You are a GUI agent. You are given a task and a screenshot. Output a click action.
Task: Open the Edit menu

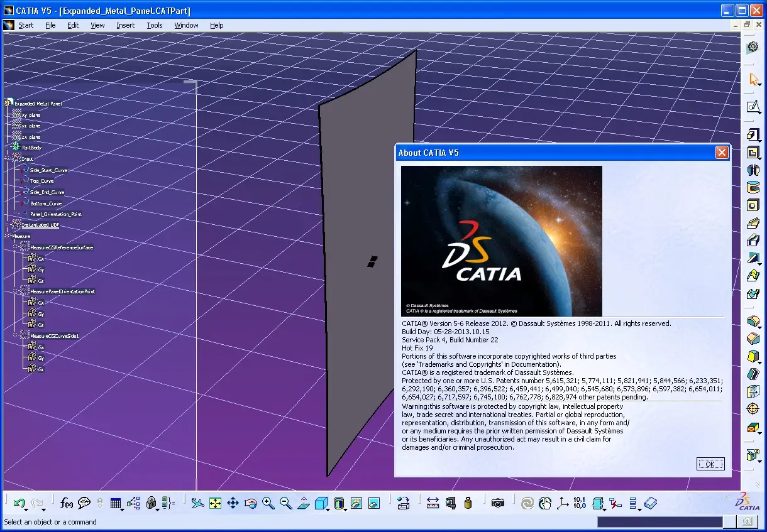click(74, 25)
